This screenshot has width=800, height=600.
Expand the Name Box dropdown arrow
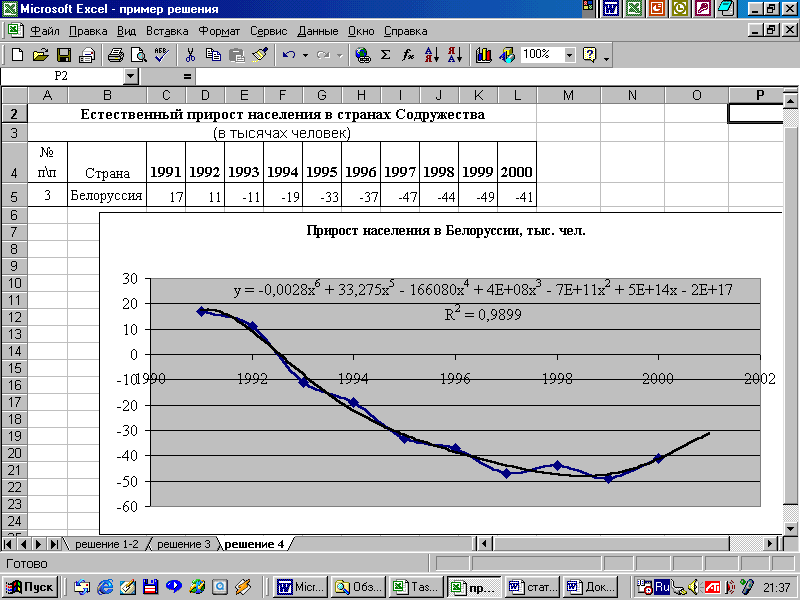tap(131, 77)
